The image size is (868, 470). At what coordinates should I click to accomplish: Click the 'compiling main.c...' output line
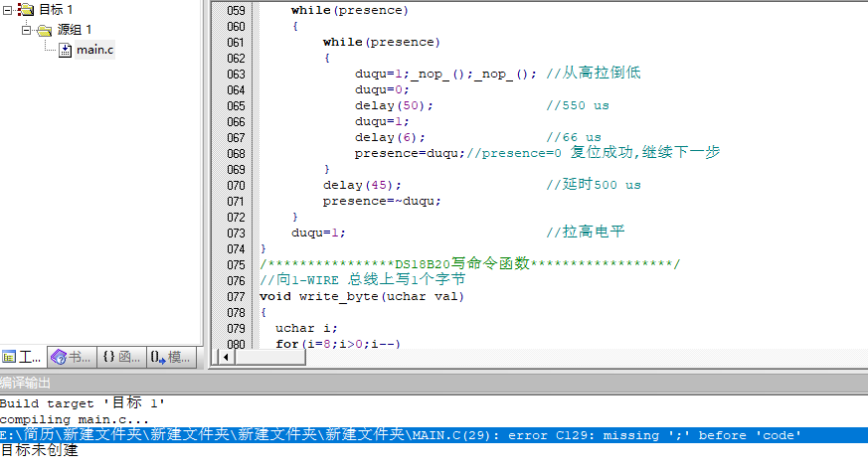pyautogui.click(x=62, y=419)
